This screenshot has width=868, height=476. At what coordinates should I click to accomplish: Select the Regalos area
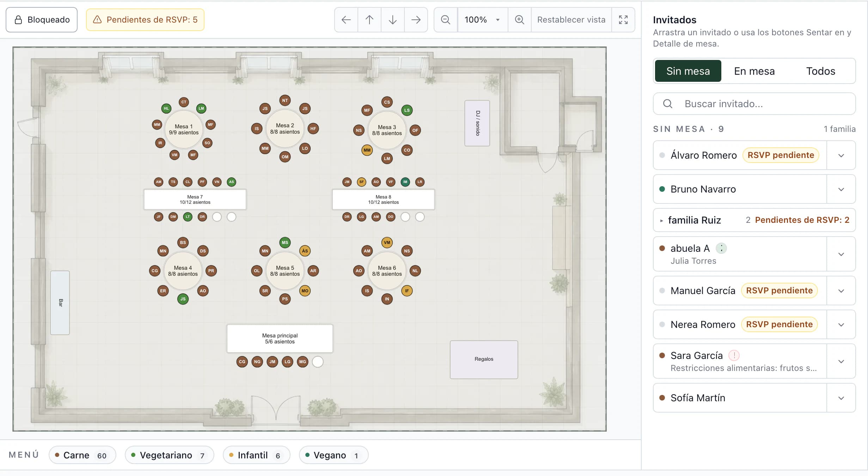[484, 359]
